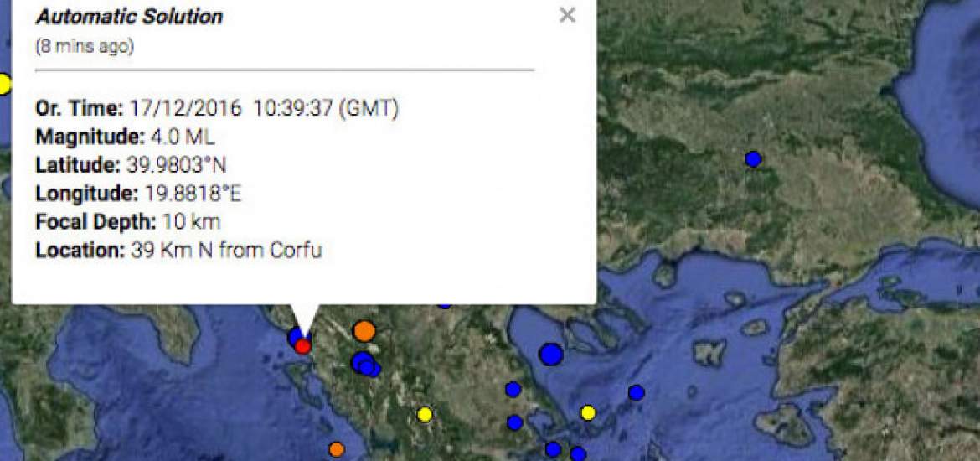Select the blue marker just below the Thessaly one
This screenshot has height=461, width=980.
[514, 422]
